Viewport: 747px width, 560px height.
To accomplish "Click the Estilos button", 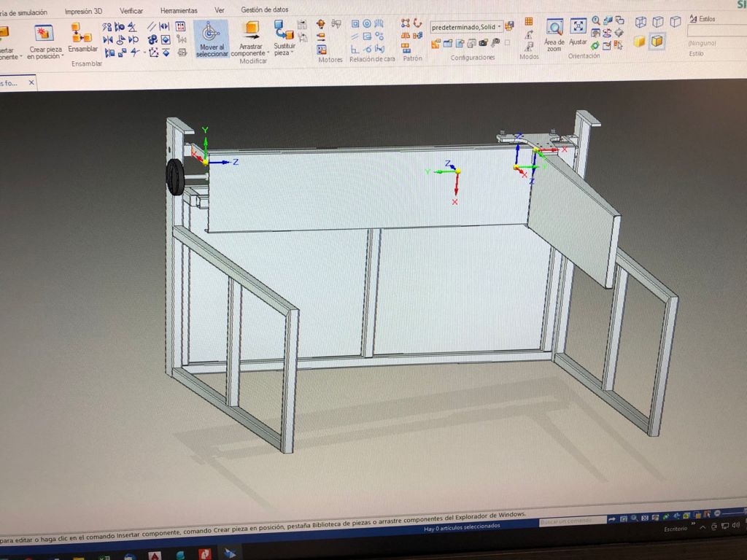I will pos(703,19).
